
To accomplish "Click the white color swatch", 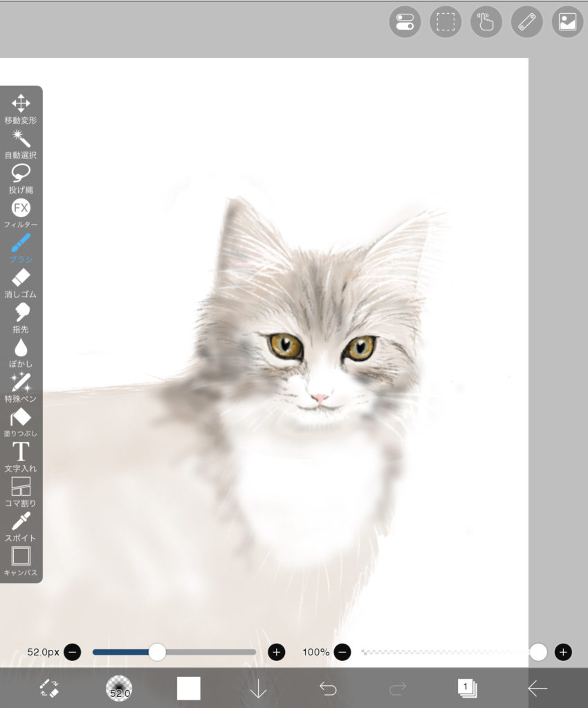I will [x=188, y=688].
